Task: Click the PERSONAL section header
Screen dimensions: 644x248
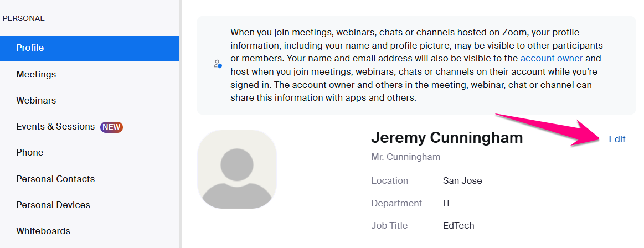Action: (23, 18)
